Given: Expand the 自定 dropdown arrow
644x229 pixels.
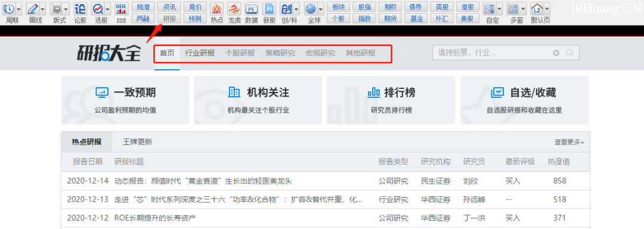Looking at the screenshot, I should 499,8.
